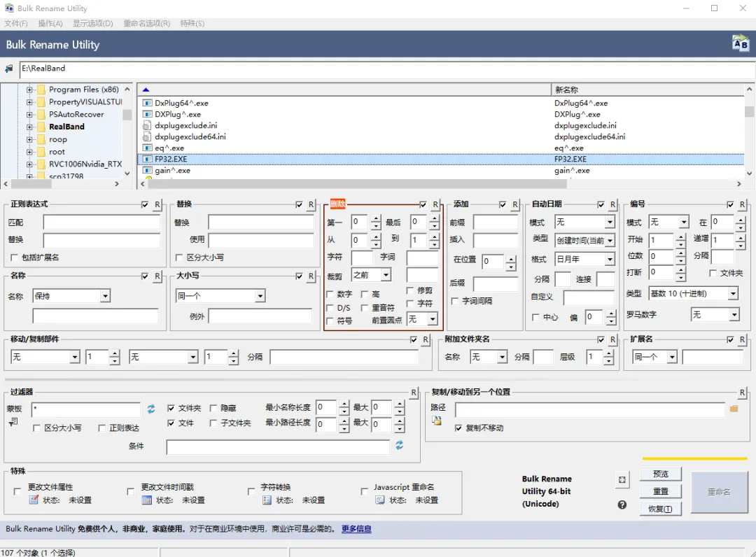The image size is (756, 557).
Task: Enable the 包括扩展名 checkbox
Action: pos(15,258)
